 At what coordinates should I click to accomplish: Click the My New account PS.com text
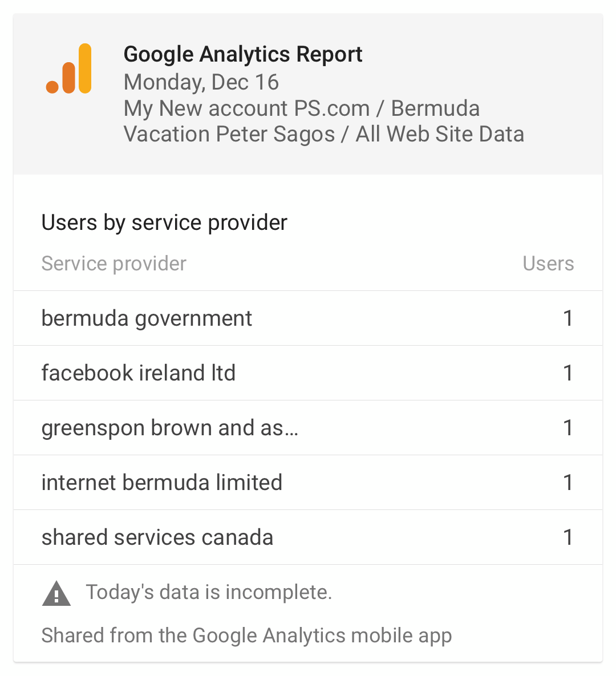pyautogui.click(x=246, y=108)
